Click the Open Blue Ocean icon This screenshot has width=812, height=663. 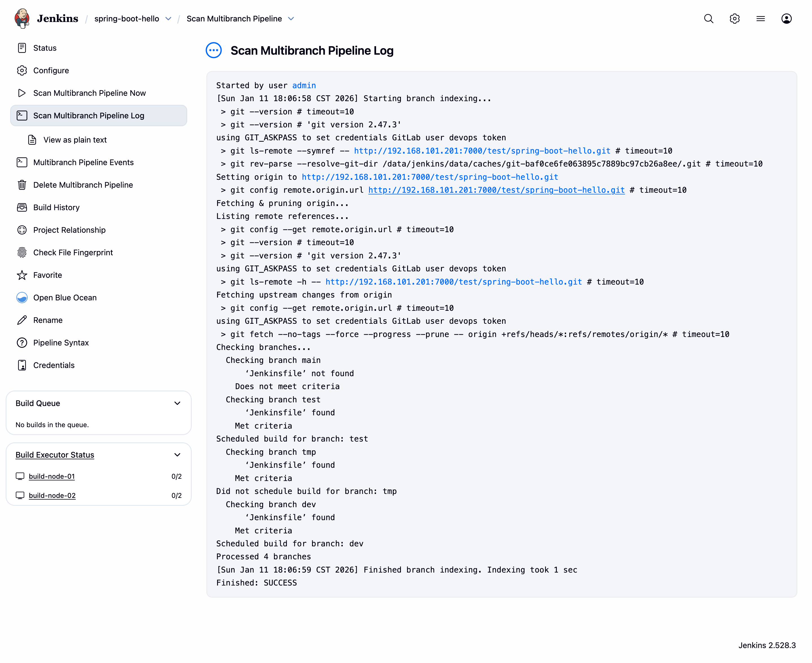click(22, 298)
